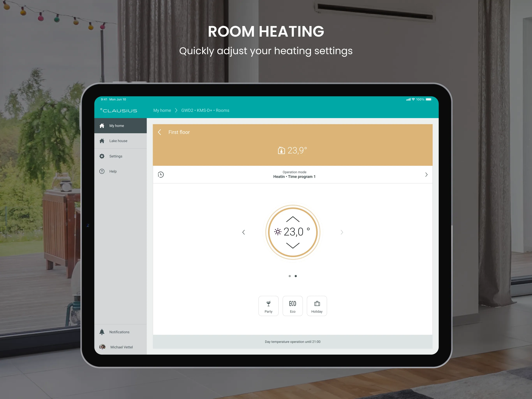
Task: Click the Lake house home icon
Action: pyautogui.click(x=102, y=140)
